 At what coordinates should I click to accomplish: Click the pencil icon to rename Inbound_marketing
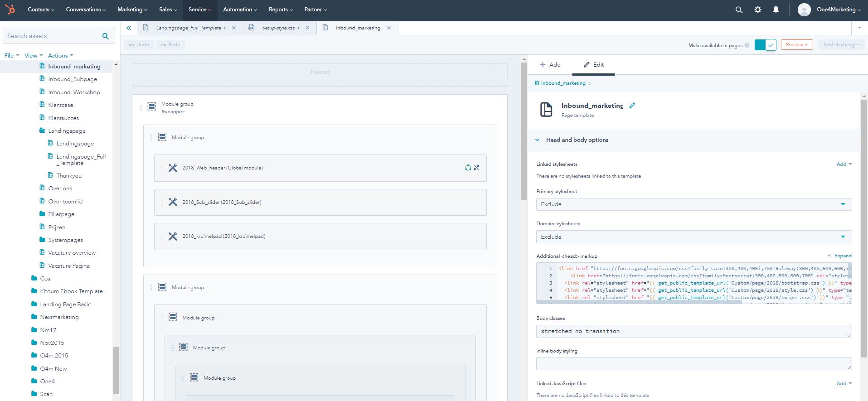632,106
